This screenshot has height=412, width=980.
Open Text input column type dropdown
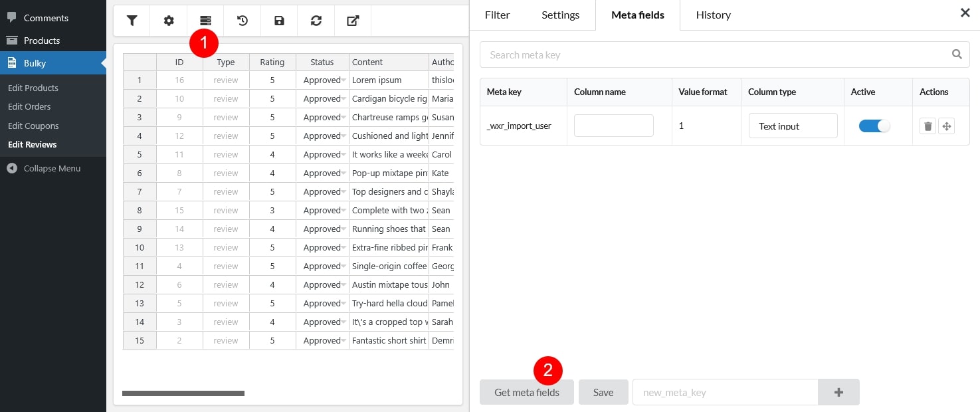tap(793, 126)
